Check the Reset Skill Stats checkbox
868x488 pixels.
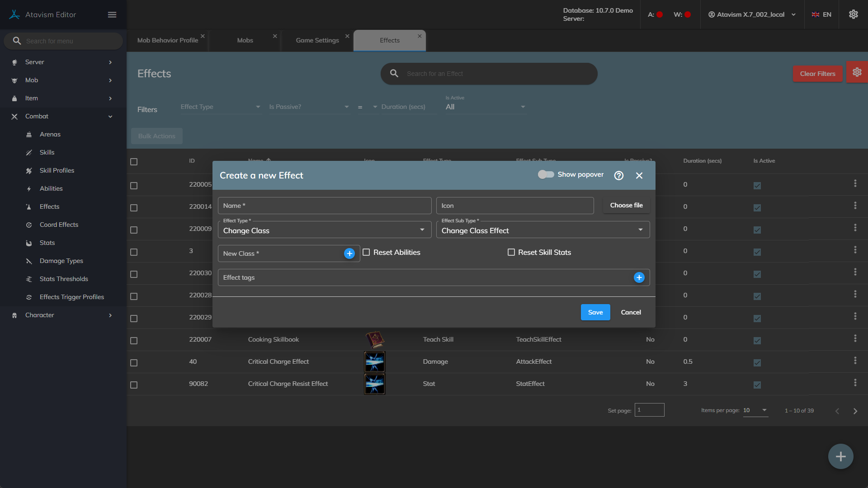511,252
